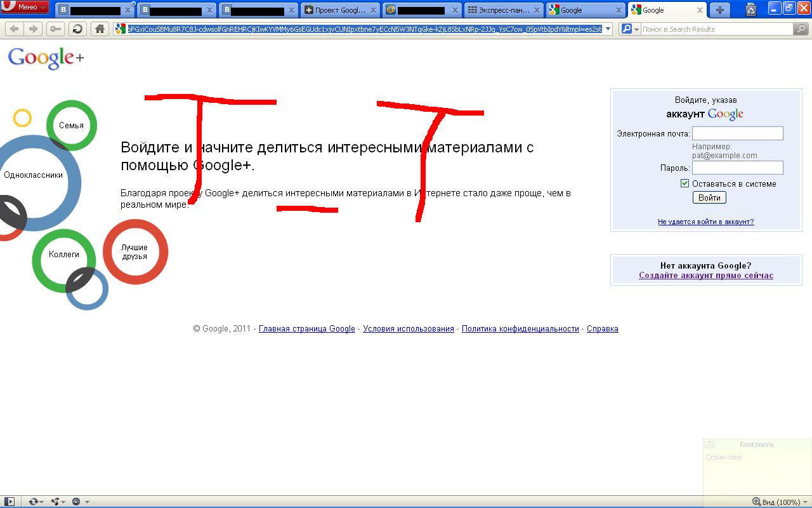
Task: Start search with the magnifier button
Action: tap(802, 29)
